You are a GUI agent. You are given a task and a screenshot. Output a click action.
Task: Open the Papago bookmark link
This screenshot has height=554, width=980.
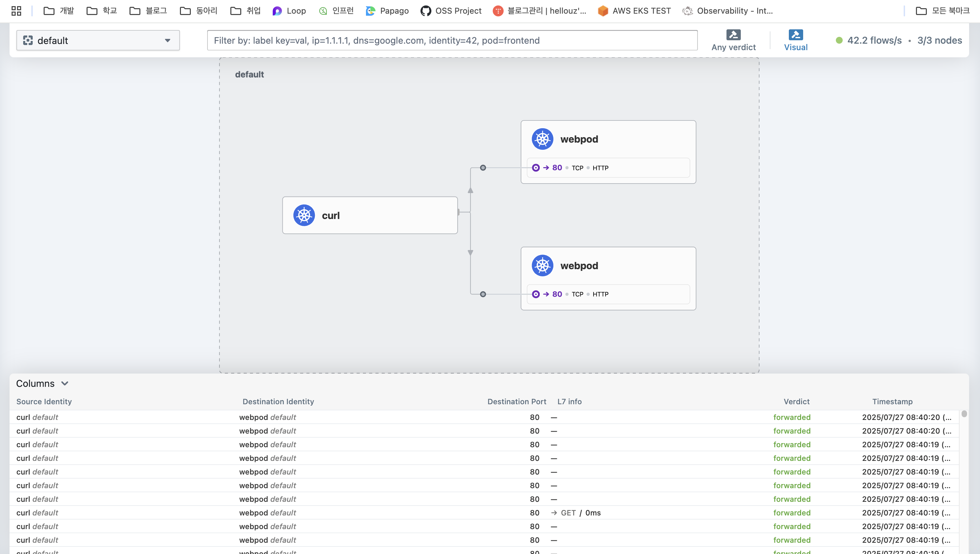pos(387,11)
